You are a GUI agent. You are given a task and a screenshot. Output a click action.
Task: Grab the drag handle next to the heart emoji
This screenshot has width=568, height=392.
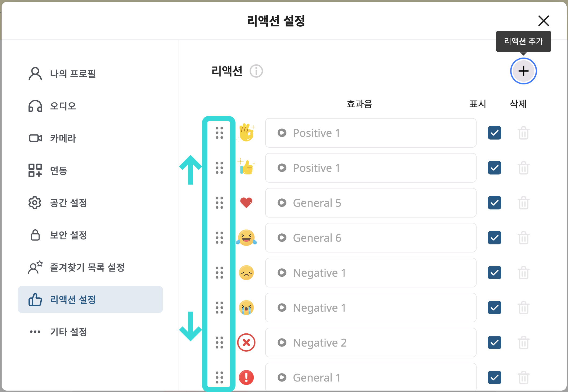point(219,203)
